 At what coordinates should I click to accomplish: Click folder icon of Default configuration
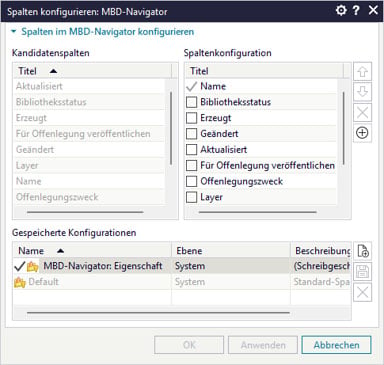[x=20, y=282]
